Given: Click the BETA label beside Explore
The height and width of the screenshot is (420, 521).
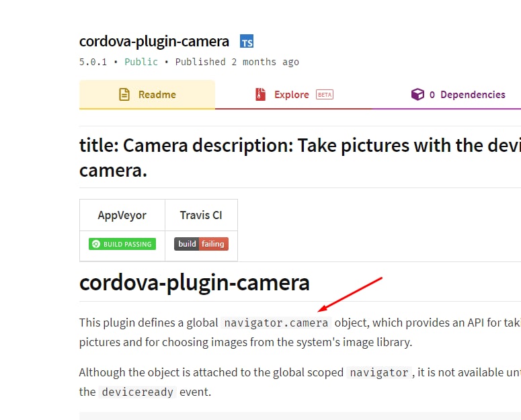Looking at the screenshot, I should click(325, 95).
